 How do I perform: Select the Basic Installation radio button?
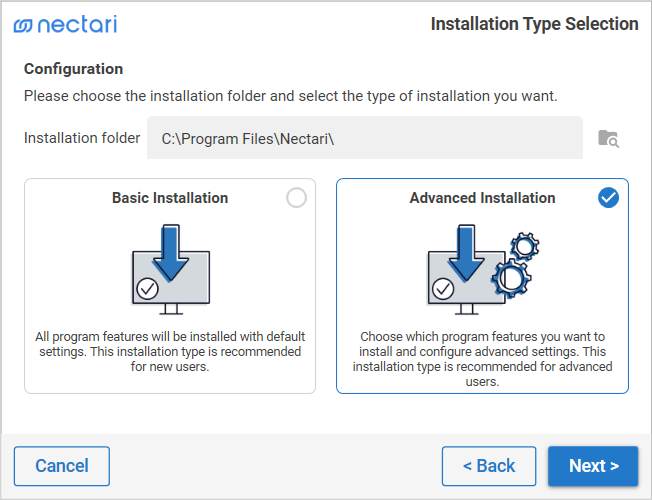296,198
